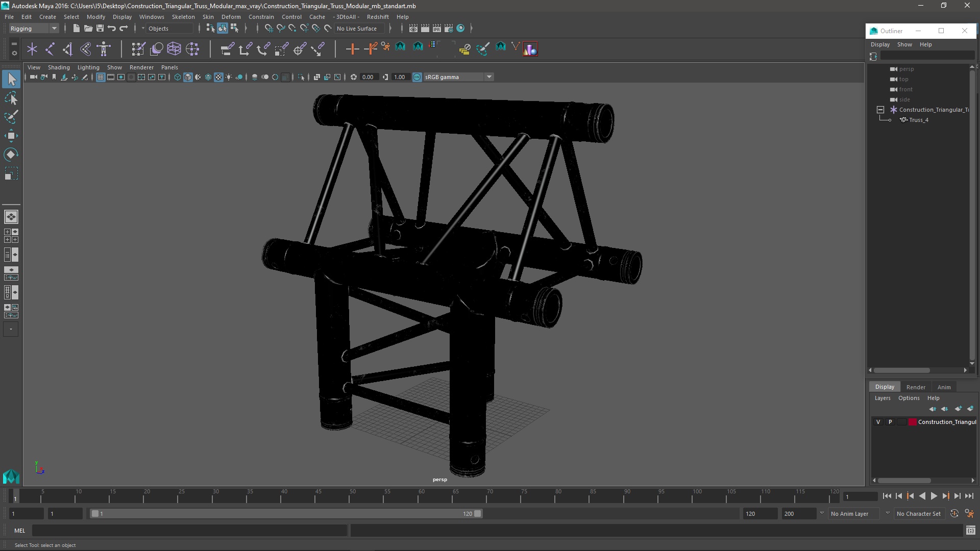
Task: Toggle select-by-component-type mode icon
Action: (x=234, y=28)
